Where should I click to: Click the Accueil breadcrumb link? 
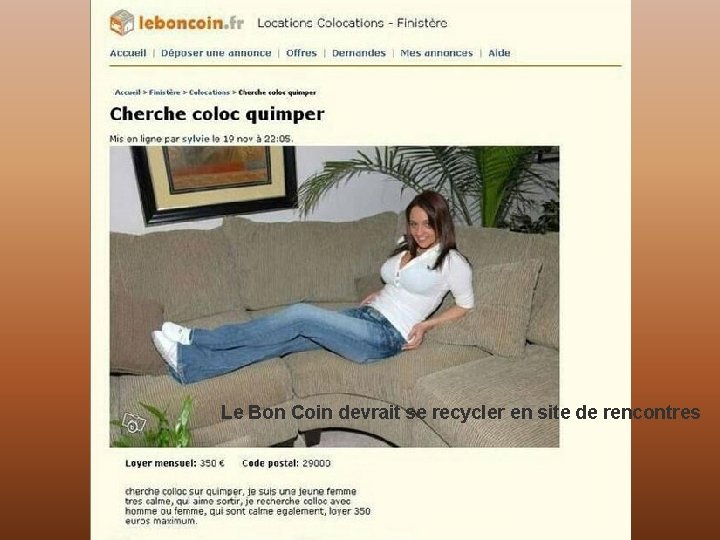tap(128, 92)
